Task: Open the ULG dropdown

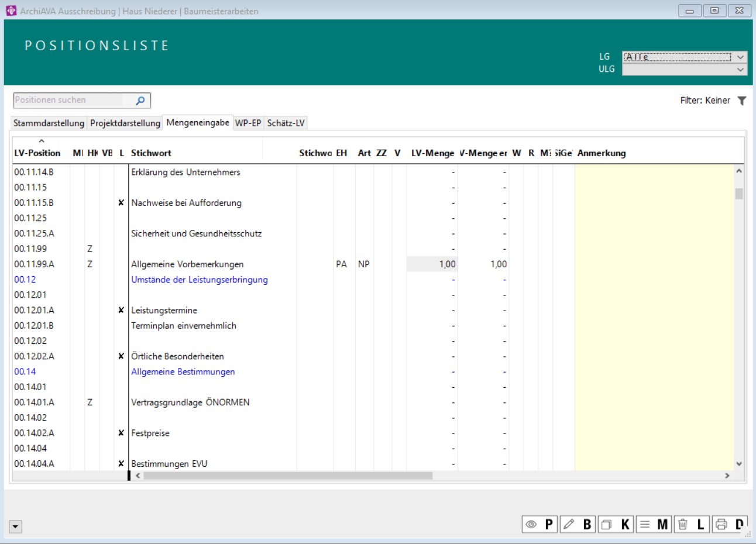Action: tap(685, 69)
